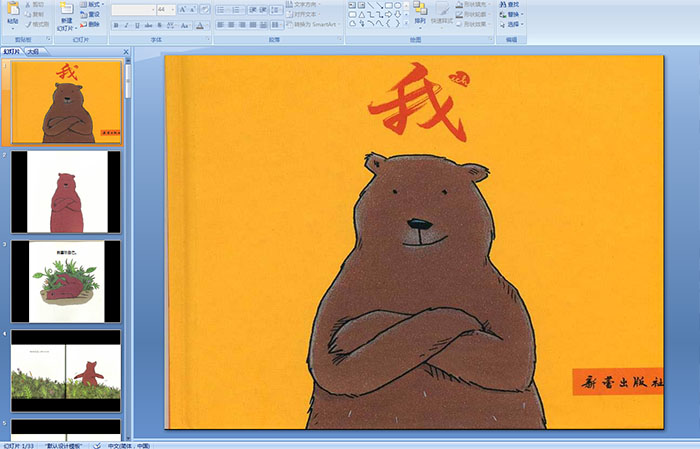The width and height of the screenshot is (700, 449).
Task: Switch to the Outline (大纲) pane tab
Action: (x=33, y=51)
